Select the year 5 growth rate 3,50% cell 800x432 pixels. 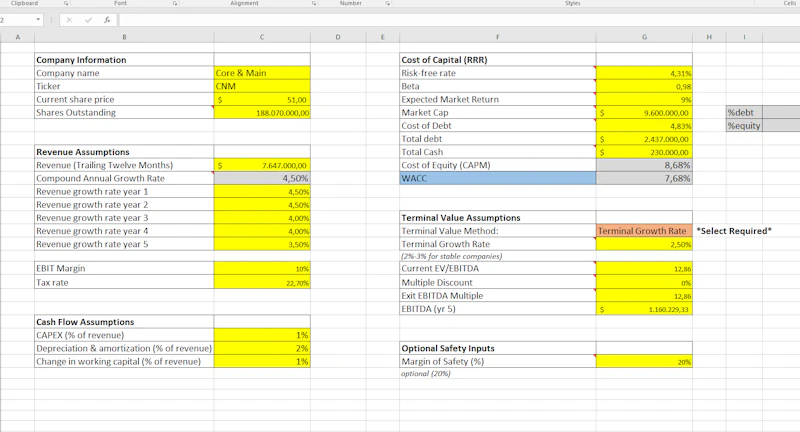click(x=262, y=244)
